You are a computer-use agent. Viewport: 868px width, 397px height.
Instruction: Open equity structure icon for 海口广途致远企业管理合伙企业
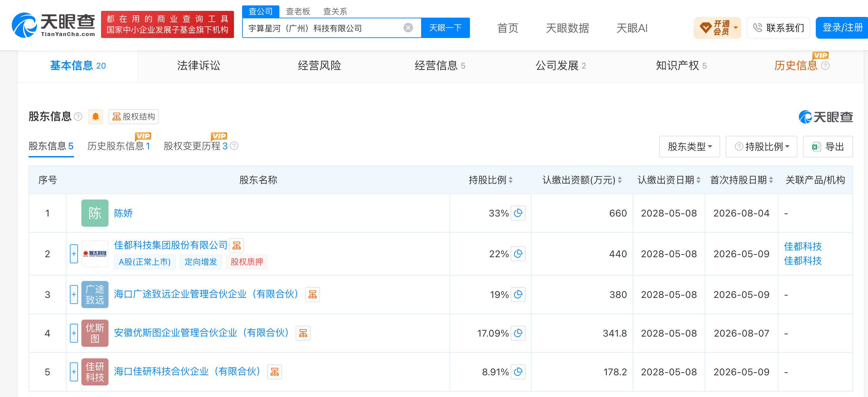click(313, 295)
